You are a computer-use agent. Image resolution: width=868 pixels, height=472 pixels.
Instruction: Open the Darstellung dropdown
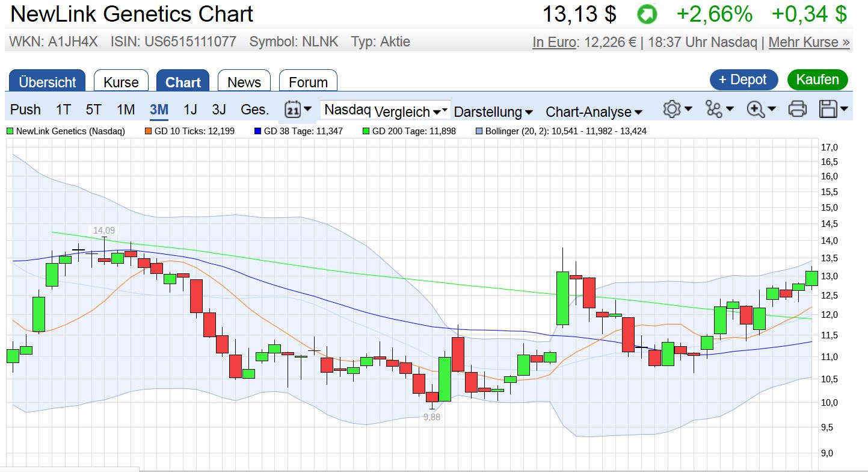(493, 112)
